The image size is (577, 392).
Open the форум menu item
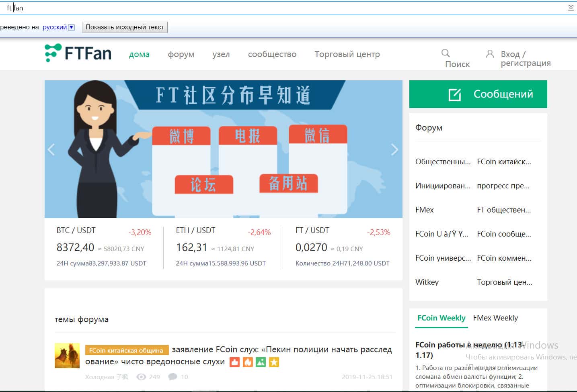pyautogui.click(x=181, y=54)
